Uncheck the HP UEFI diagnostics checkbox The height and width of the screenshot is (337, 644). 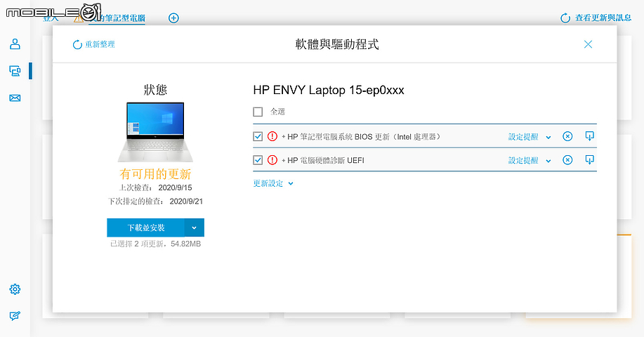[258, 160]
